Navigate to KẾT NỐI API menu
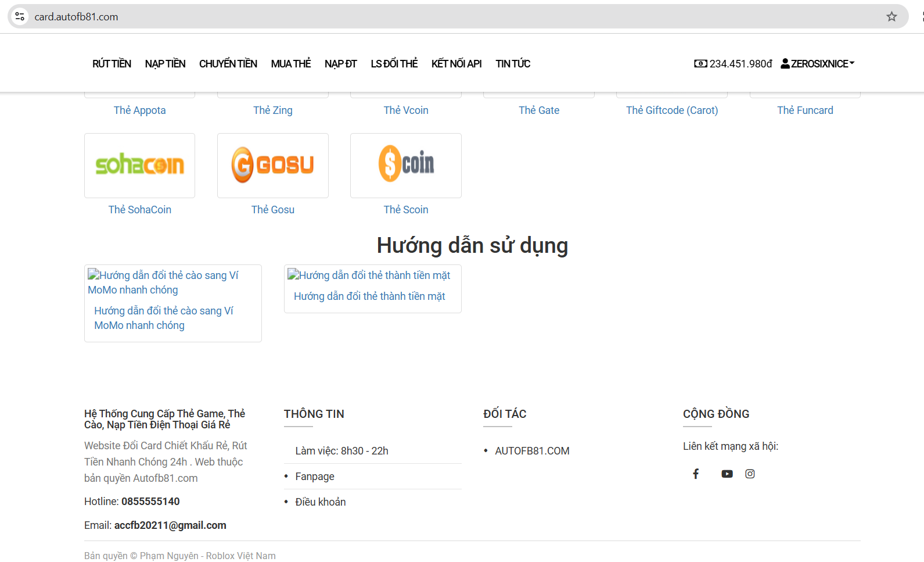Image resolution: width=924 pixels, height=562 pixels. 456,64
